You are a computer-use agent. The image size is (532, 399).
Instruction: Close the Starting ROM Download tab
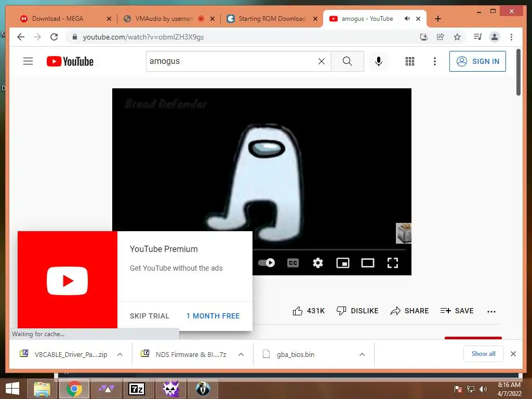[x=315, y=19]
